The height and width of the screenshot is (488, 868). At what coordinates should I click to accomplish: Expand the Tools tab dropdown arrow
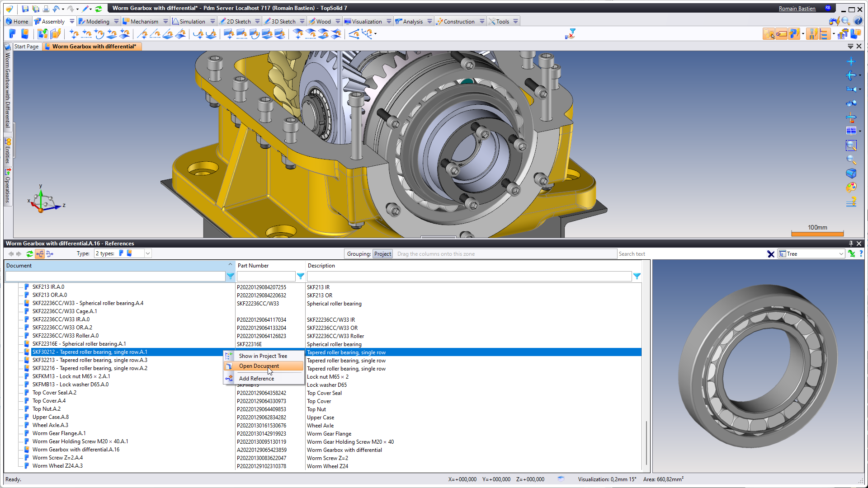[x=515, y=21]
